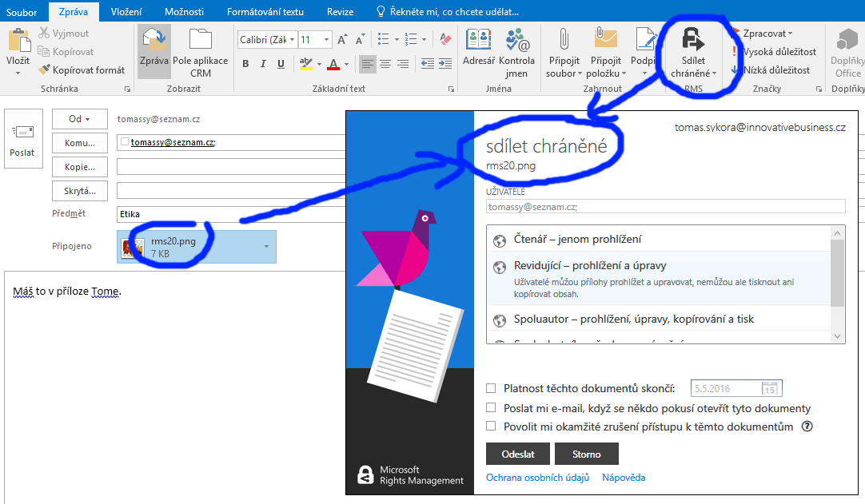Apply the red font color
The width and height of the screenshot is (865, 504).
[x=333, y=65]
